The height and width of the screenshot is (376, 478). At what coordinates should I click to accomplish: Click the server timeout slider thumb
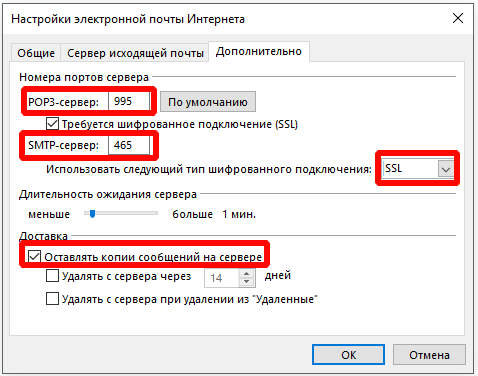[x=92, y=214]
